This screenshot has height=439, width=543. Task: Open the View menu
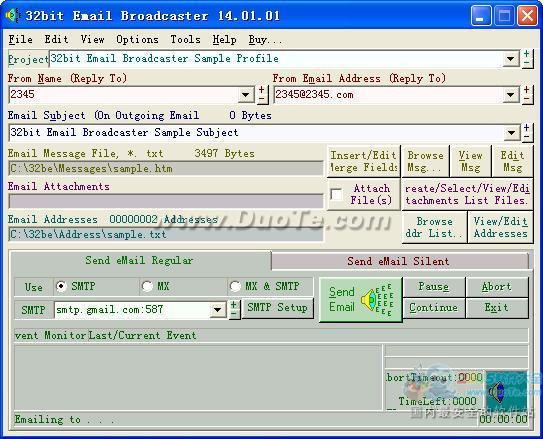(92, 39)
